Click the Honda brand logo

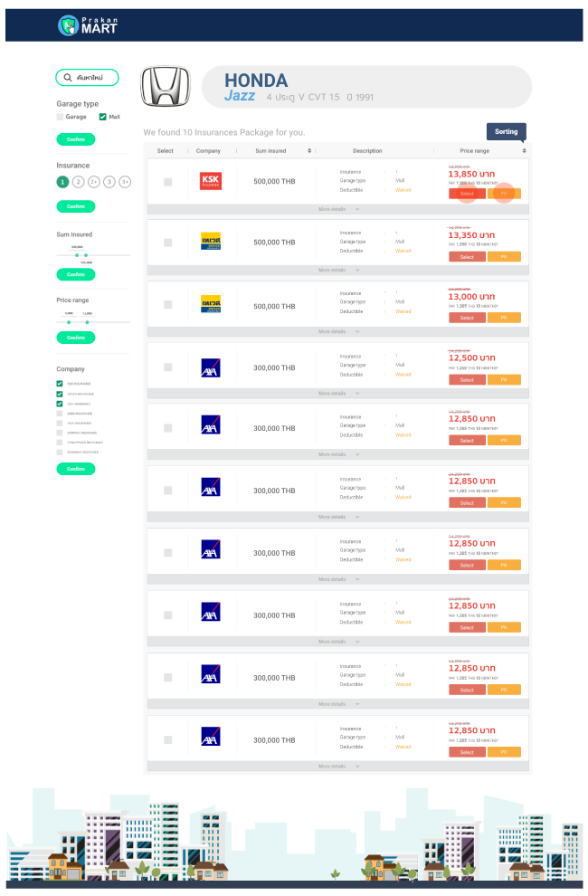166,87
